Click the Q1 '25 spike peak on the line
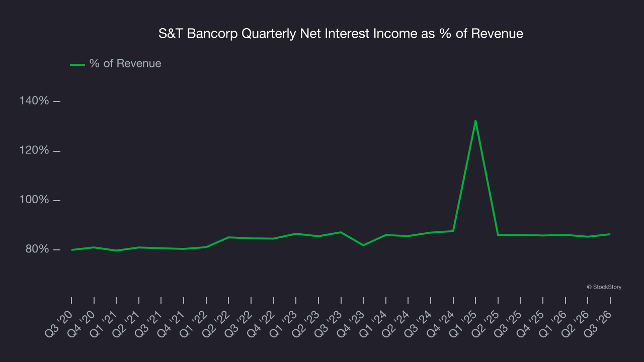644x362 pixels. (475, 120)
